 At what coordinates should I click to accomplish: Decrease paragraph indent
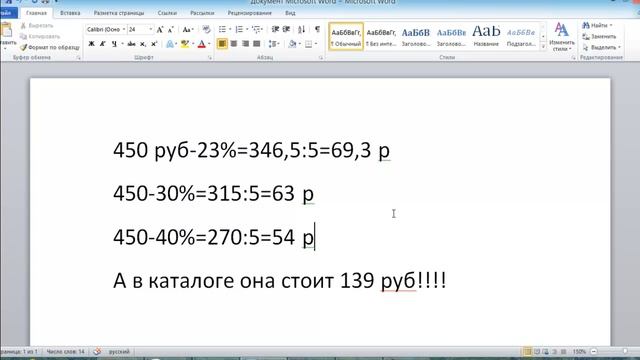click(x=275, y=29)
